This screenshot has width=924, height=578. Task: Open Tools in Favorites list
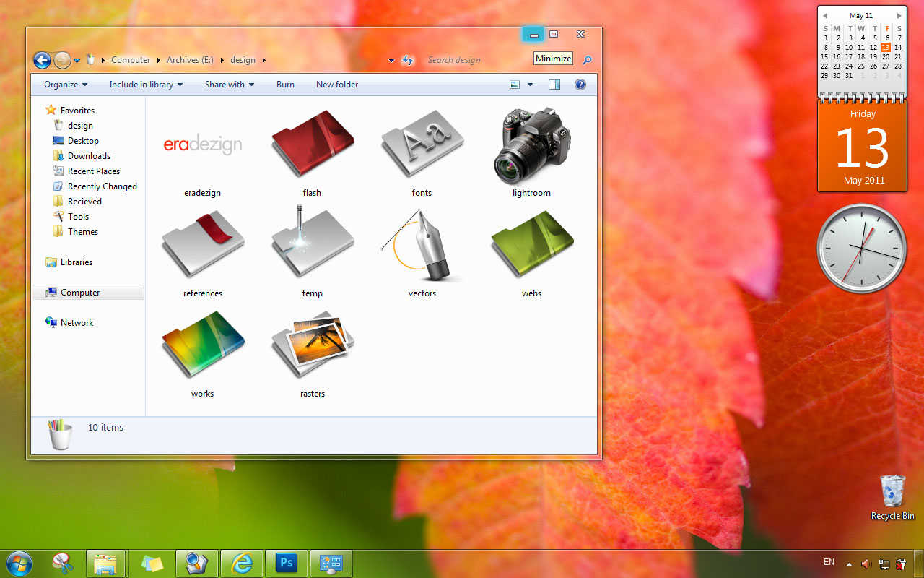(x=78, y=217)
